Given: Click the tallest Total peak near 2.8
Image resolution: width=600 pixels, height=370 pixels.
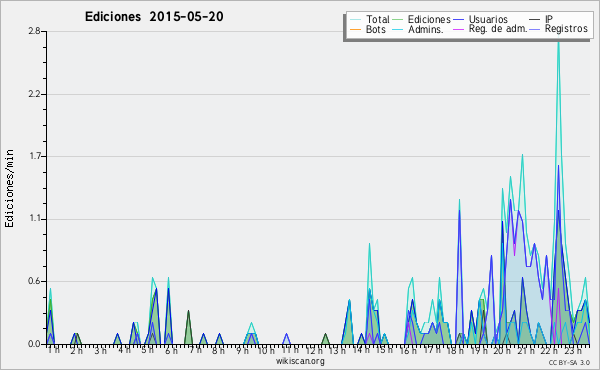Looking at the screenshot, I should (558, 43).
